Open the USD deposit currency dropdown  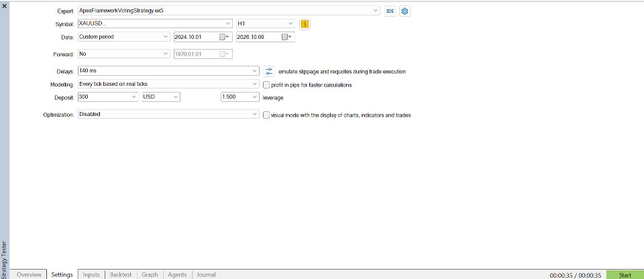(x=161, y=97)
